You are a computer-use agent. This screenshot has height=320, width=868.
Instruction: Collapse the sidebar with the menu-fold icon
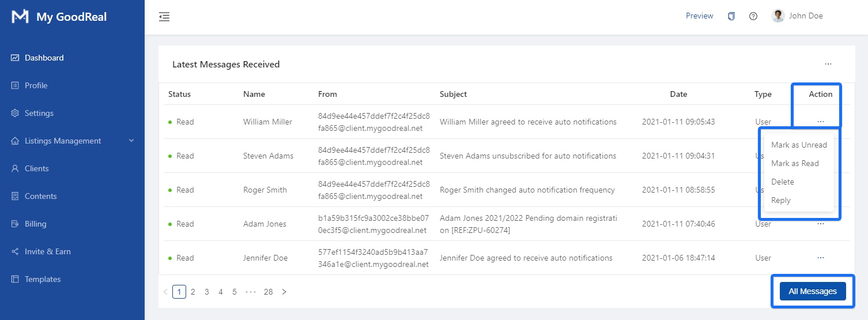pos(164,17)
